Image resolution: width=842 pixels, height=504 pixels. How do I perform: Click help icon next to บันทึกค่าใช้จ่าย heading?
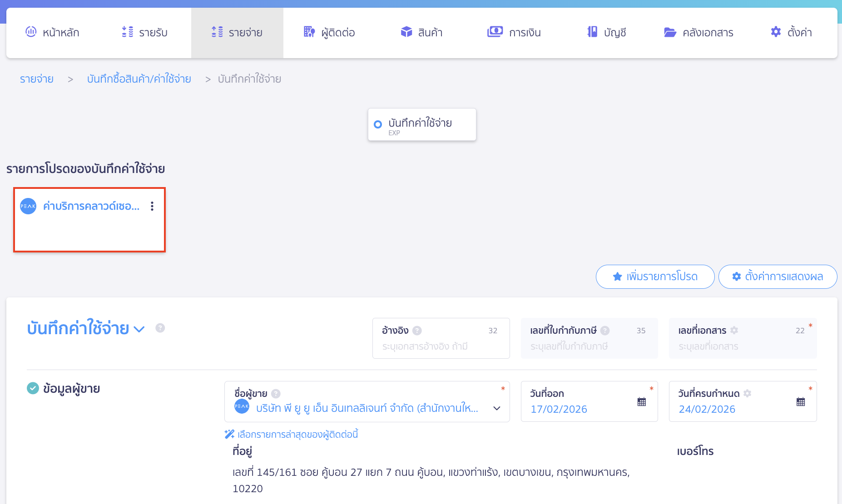[160, 328]
